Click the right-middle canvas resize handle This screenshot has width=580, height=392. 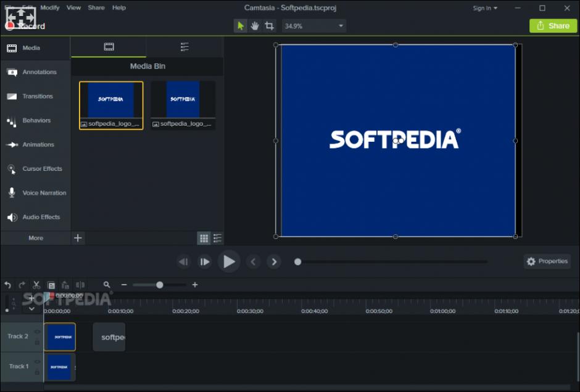pos(515,141)
